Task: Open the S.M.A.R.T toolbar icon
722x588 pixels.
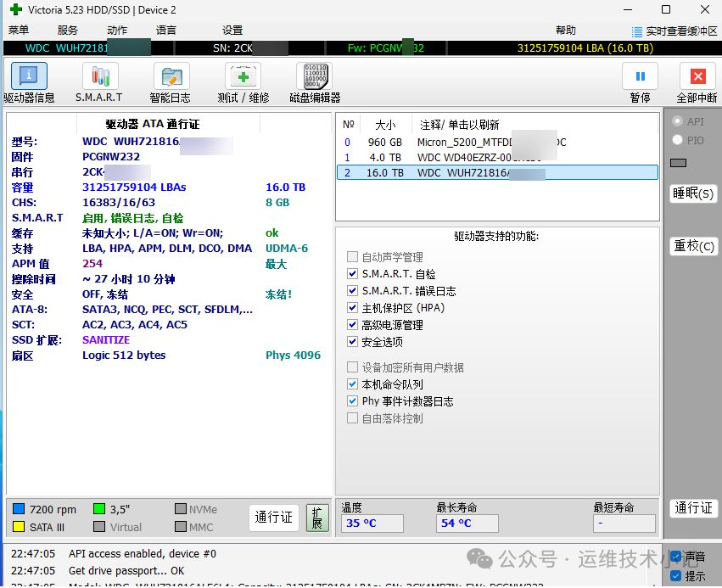Action: [100, 76]
